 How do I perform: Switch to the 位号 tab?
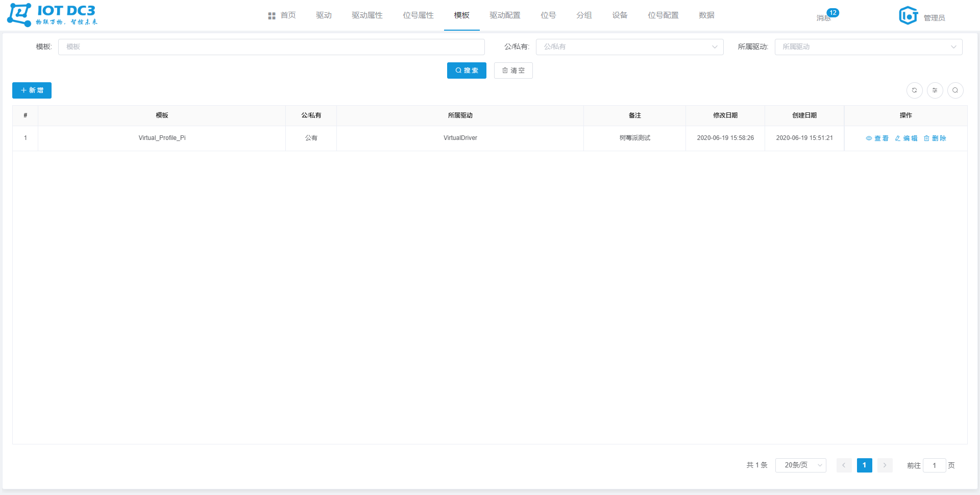(x=548, y=15)
